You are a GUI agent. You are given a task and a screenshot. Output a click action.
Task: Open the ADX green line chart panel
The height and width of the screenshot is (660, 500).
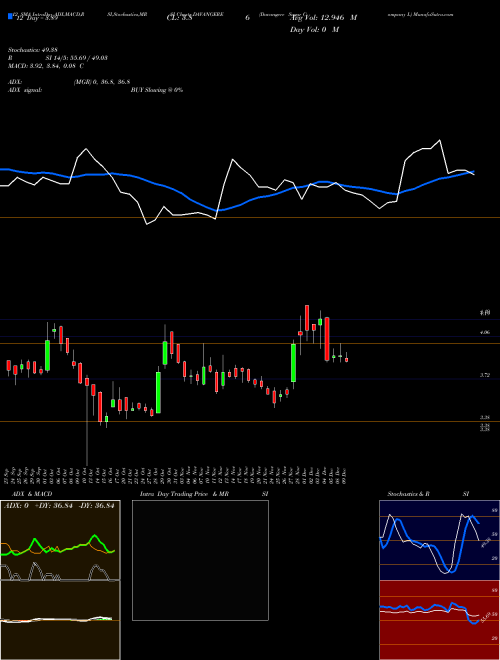tap(60, 540)
